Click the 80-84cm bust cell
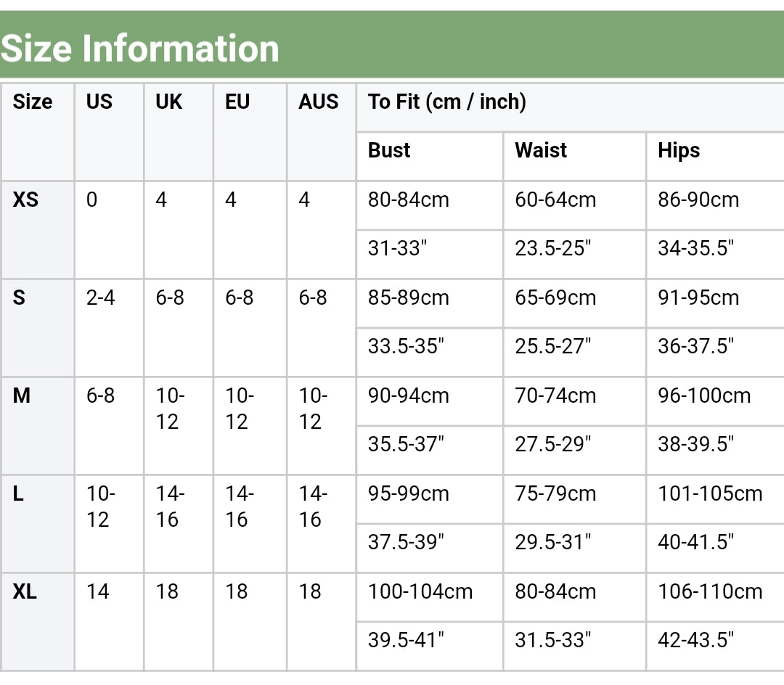The width and height of the screenshot is (784, 685). [x=409, y=200]
